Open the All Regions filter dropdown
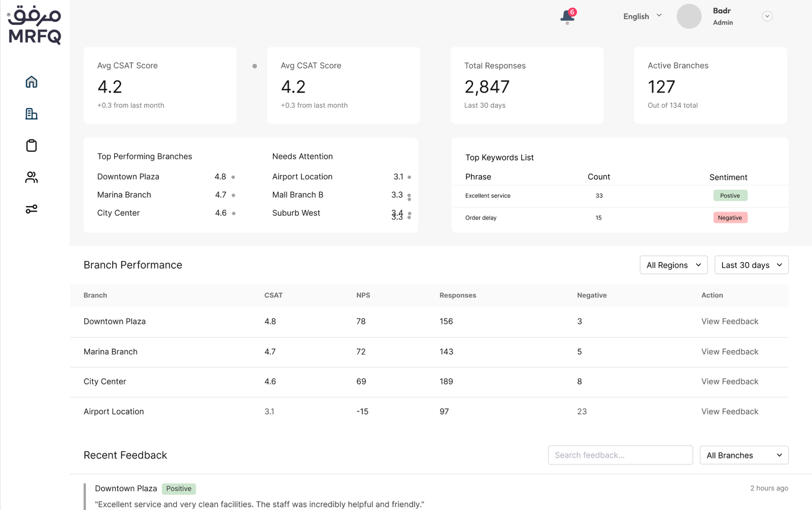This screenshot has height=510, width=812. coord(673,265)
